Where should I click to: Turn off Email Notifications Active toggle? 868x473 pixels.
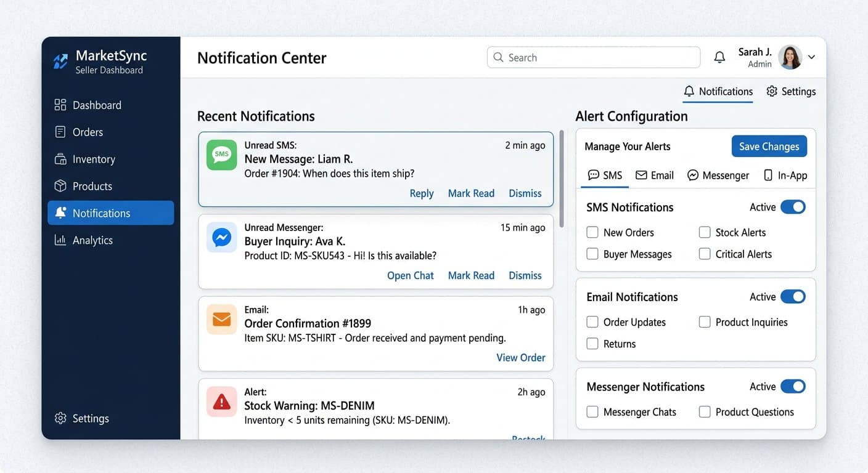click(793, 297)
